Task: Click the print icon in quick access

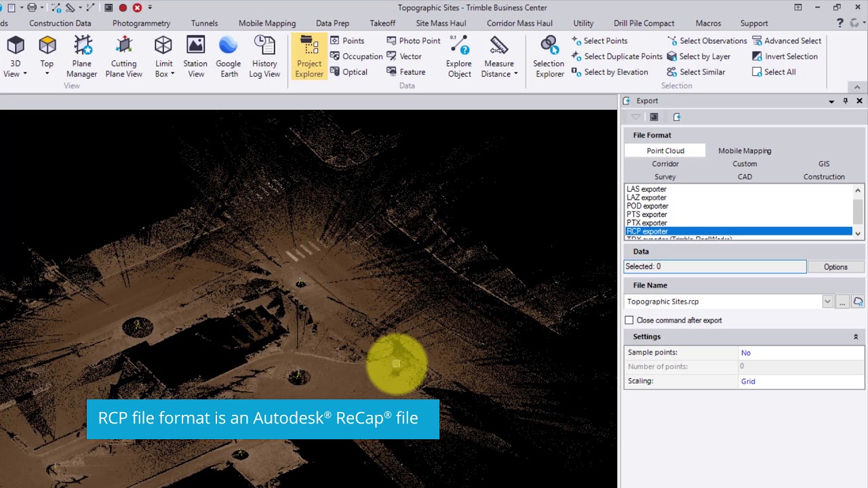Action: point(32,7)
